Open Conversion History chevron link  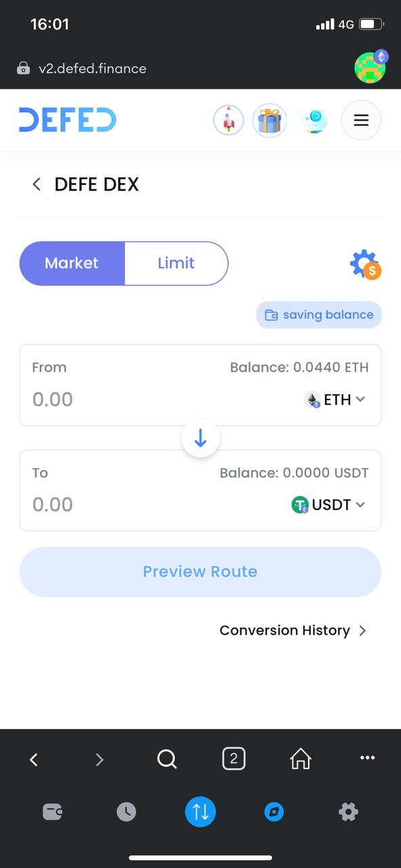pyautogui.click(x=293, y=631)
